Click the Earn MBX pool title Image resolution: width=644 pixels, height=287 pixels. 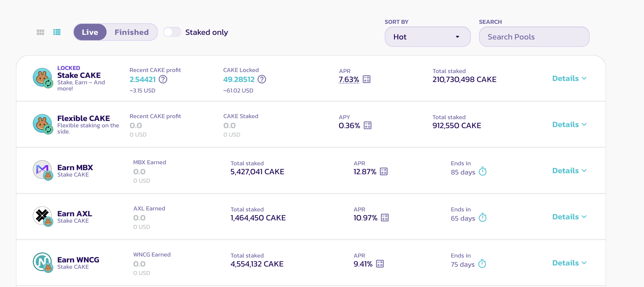tap(75, 168)
